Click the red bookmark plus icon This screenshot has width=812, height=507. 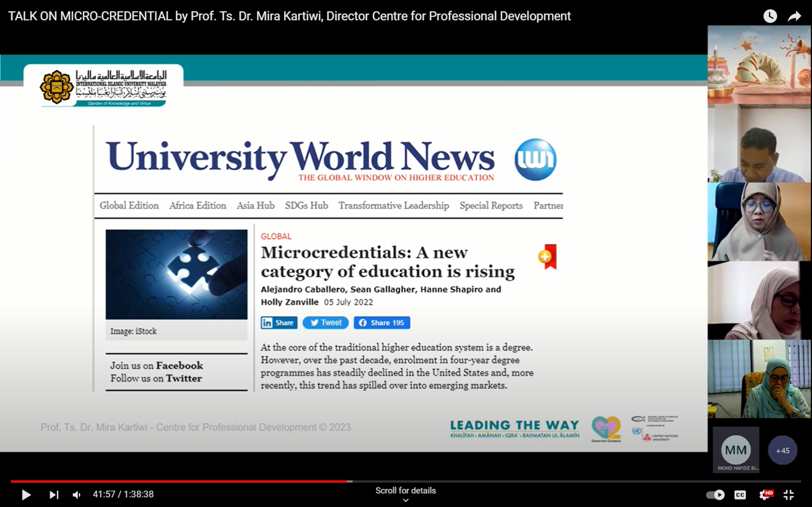click(x=548, y=257)
